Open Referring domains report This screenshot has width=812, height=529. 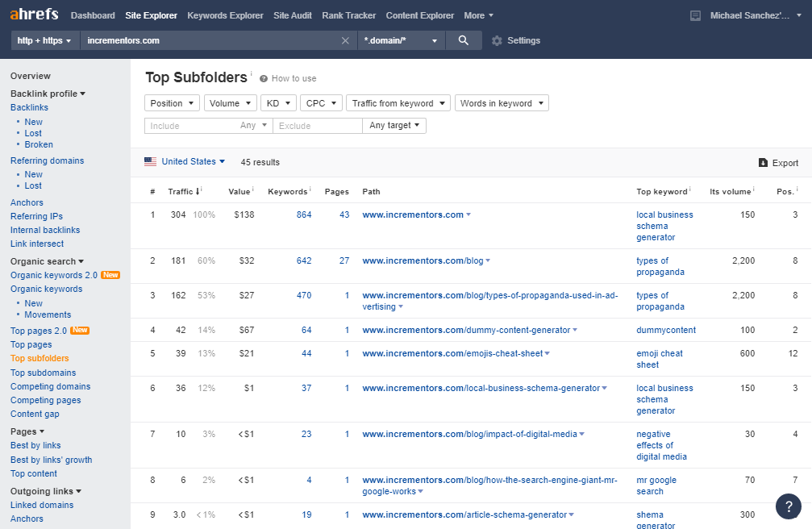[x=47, y=160]
